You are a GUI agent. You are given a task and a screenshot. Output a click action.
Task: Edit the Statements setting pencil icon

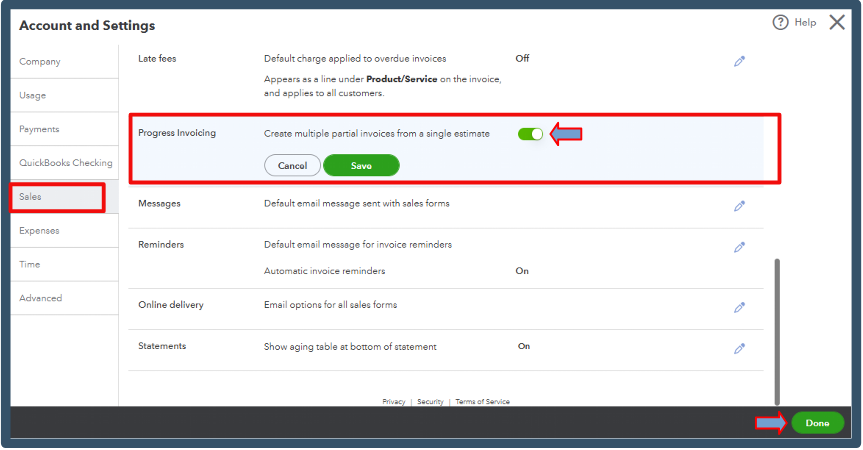739,349
